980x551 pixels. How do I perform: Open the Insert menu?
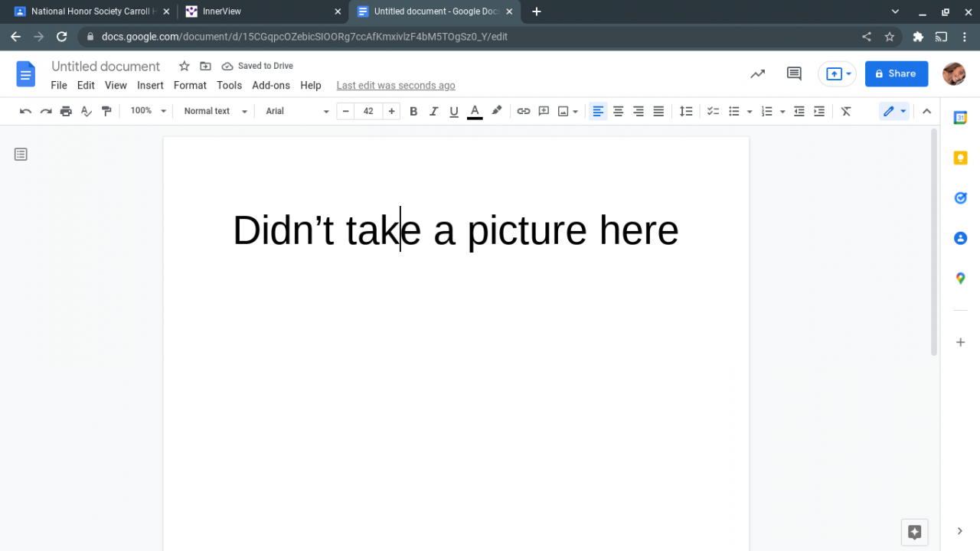pos(150,86)
